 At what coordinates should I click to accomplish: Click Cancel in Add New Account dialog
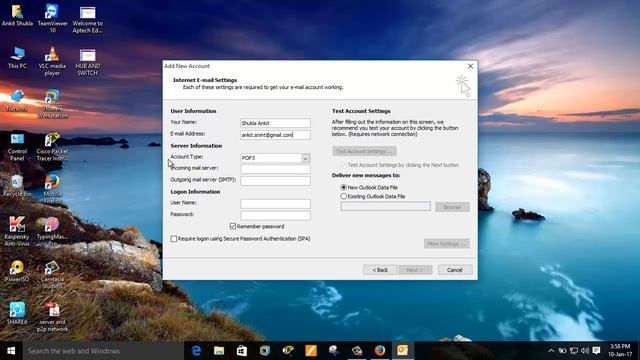point(455,270)
